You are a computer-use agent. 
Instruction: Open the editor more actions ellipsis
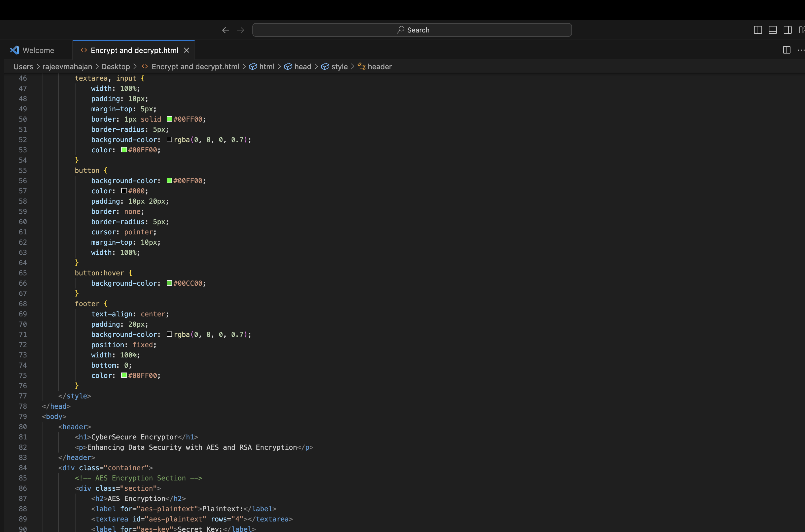coord(801,50)
